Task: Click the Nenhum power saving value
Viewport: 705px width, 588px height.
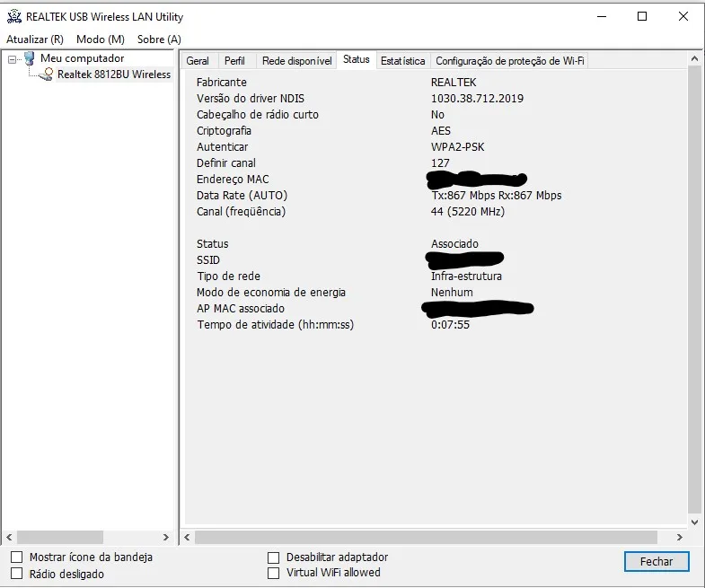Action: pos(452,293)
